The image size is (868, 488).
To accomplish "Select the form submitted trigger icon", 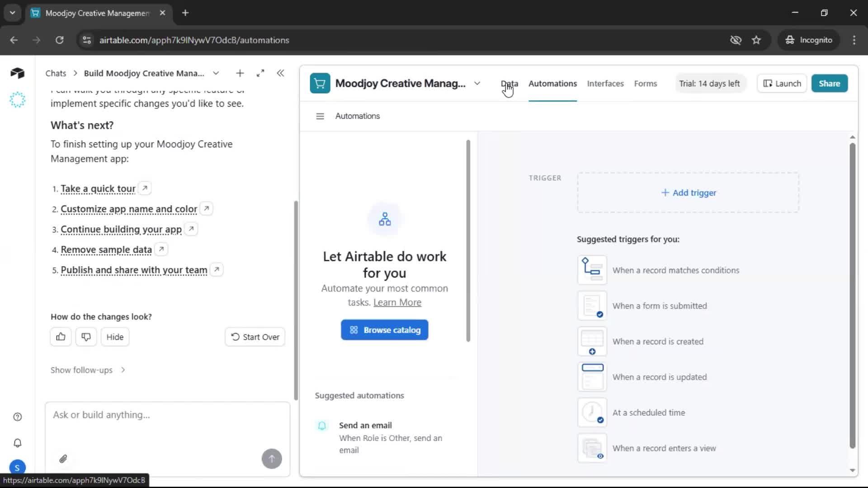I will pos(592,306).
